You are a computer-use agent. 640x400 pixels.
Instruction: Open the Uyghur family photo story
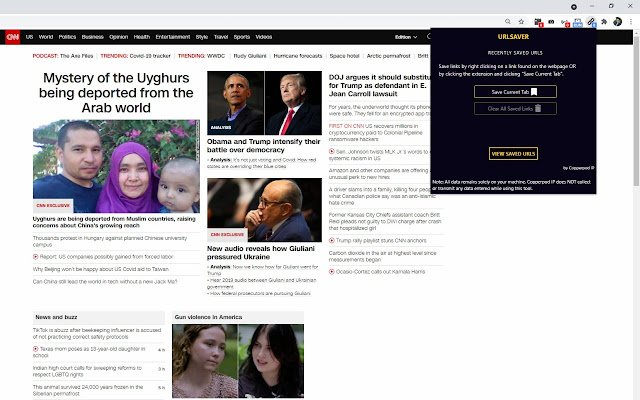[x=116, y=166]
